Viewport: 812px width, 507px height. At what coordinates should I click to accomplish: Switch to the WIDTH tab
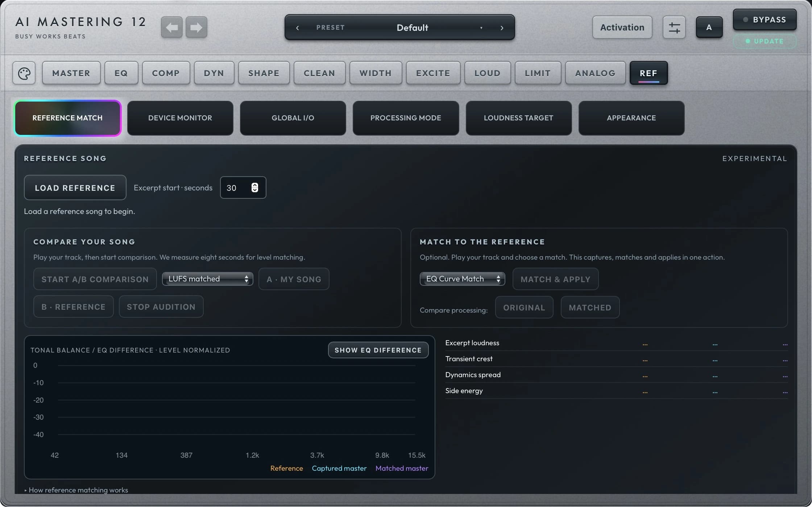[x=376, y=73]
